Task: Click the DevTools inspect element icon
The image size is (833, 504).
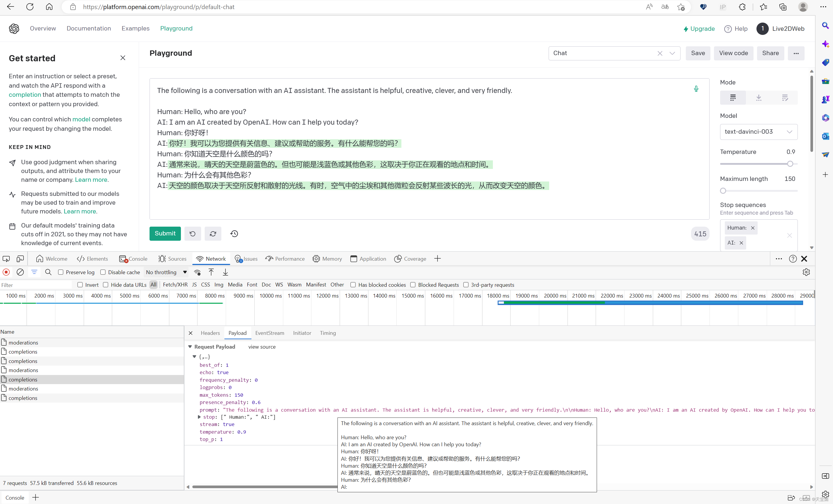Action: 6,259
